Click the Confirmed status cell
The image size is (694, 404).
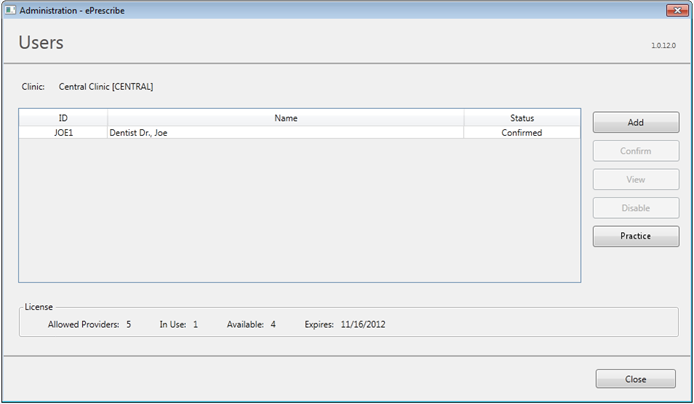tap(522, 132)
